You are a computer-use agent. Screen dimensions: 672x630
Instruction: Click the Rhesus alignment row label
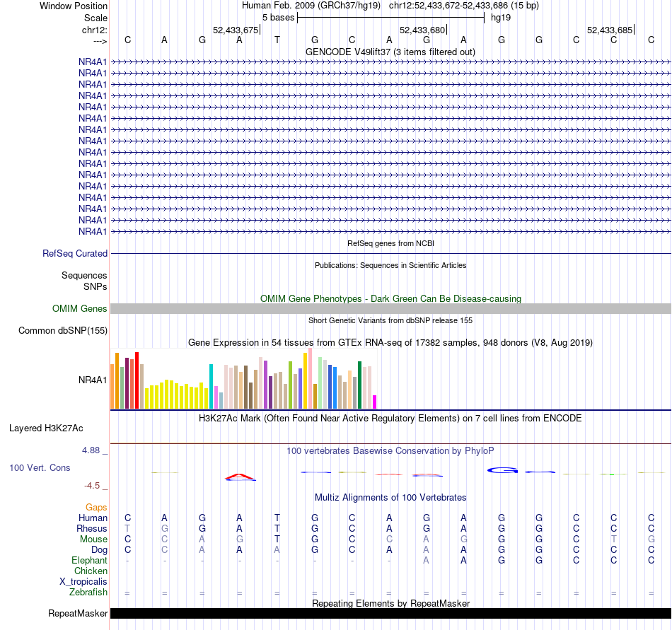(92, 528)
